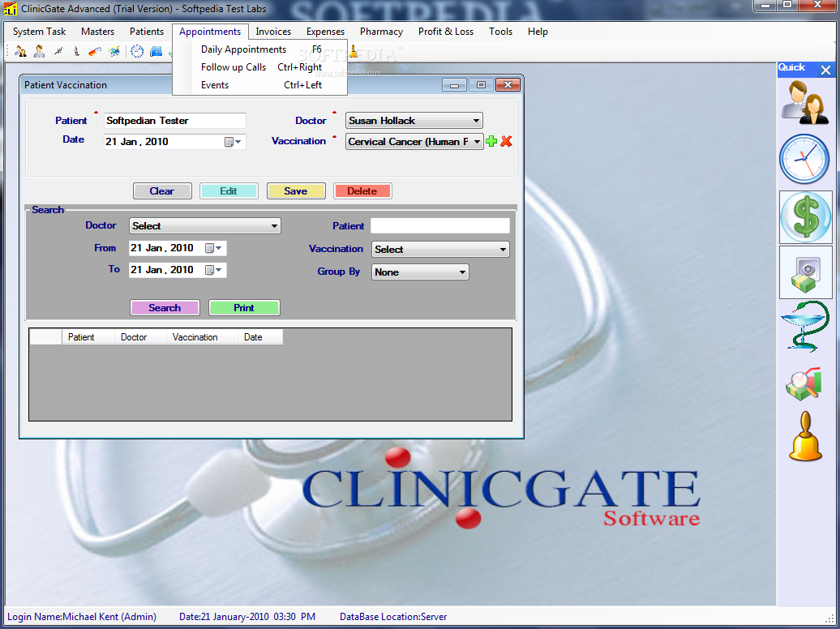840x629 pixels.
Task: Click the 'Login Name:Michael Kent (Admin)' status text
Action: click(82, 617)
